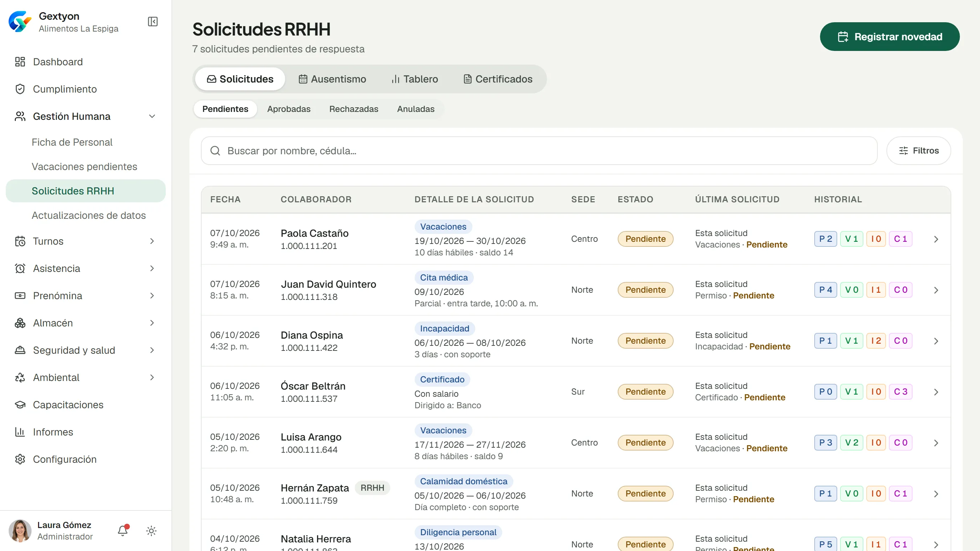Click the search magnifier icon
This screenshot has height=551, width=980.
point(215,151)
